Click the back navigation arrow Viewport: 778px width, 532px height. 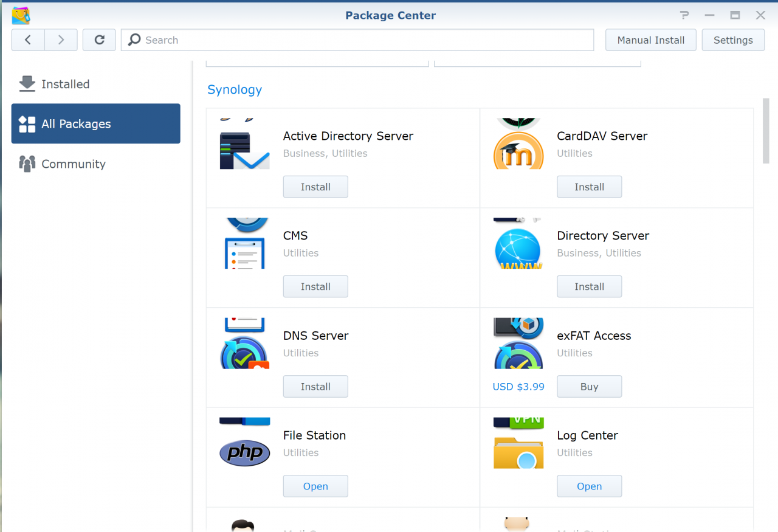tap(27, 40)
